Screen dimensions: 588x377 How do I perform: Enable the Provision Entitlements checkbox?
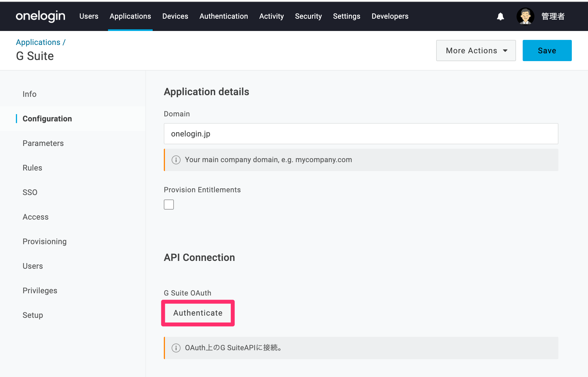[x=169, y=205]
